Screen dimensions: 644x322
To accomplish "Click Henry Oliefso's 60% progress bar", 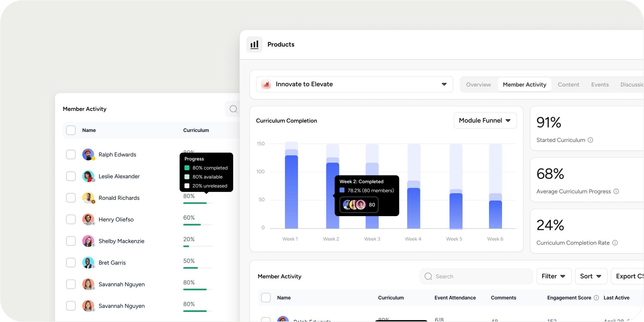I will (x=198, y=225).
